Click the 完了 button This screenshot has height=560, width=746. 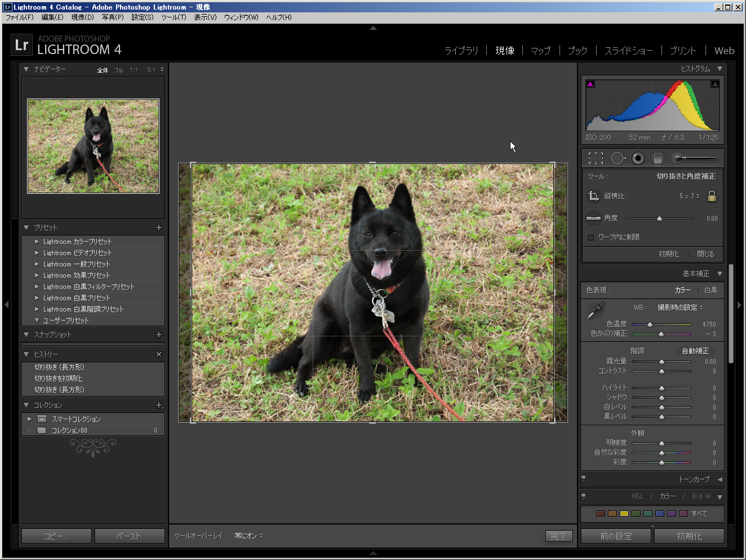pos(558,536)
